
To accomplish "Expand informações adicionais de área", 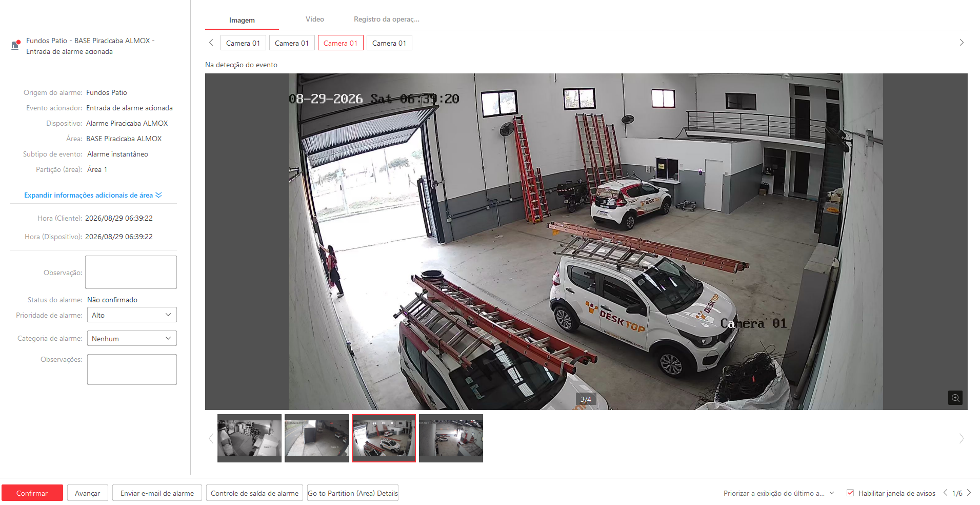I will (x=93, y=195).
